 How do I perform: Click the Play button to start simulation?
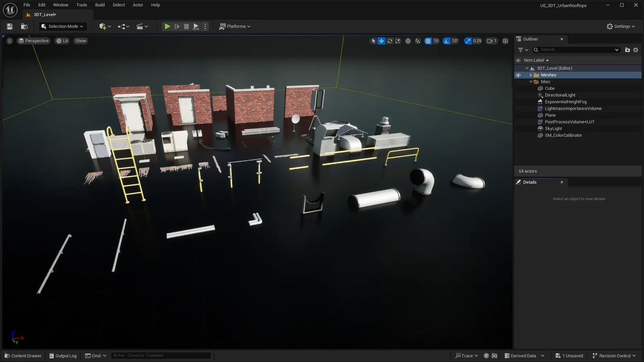(x=167, y=26)
